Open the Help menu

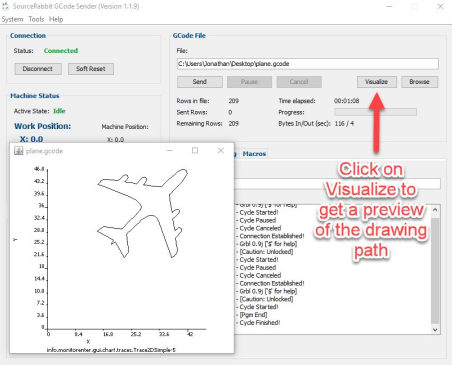pos(56,19)
